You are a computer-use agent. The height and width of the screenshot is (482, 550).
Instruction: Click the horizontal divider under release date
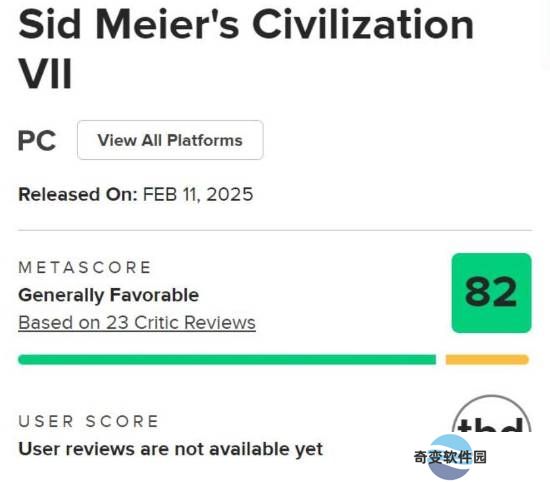275,230
